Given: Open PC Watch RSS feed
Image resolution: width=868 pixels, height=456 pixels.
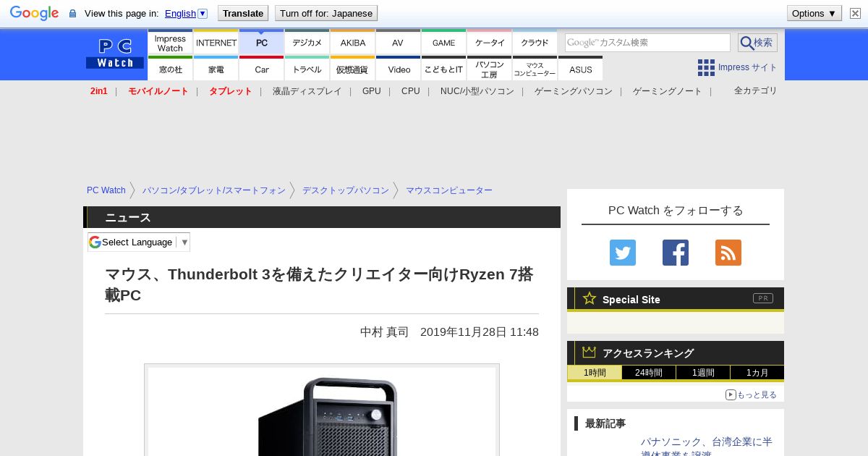Looking at the screenshot, I should (728, 253).
